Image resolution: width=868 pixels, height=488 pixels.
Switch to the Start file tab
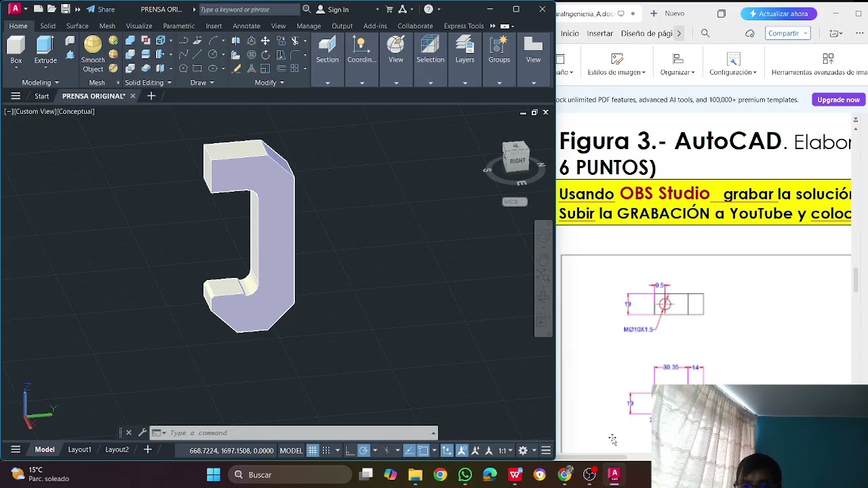(x=41, y=96)
